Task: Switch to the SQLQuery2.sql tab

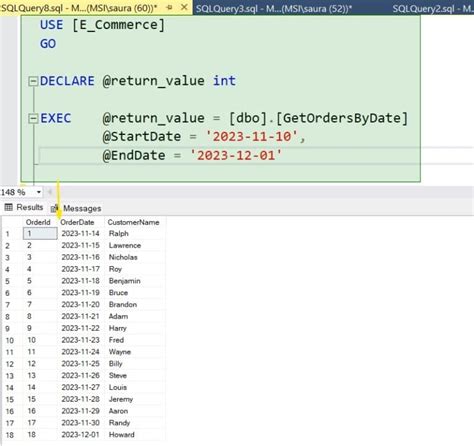Action: (x=433, y=8)
